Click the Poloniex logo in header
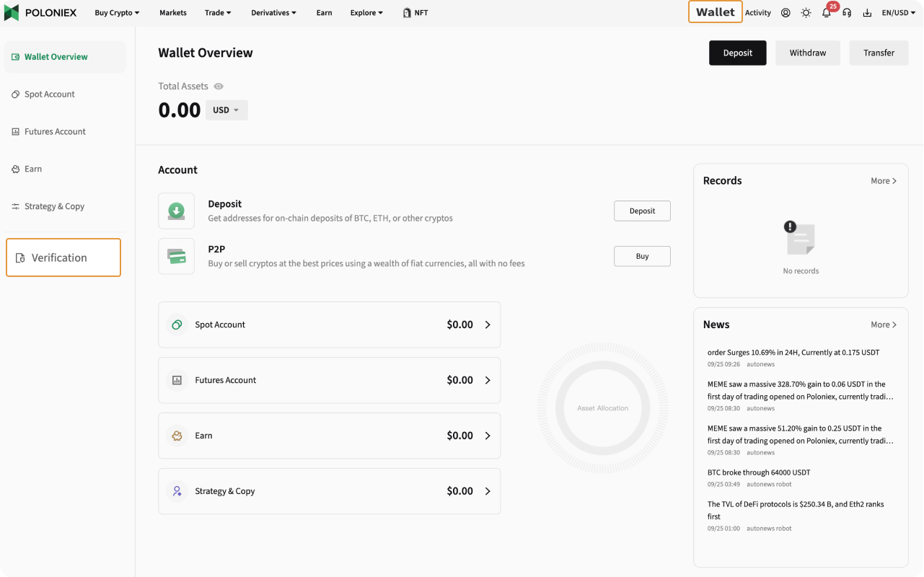Screen dimensions: 924x577 pos(40,12)
